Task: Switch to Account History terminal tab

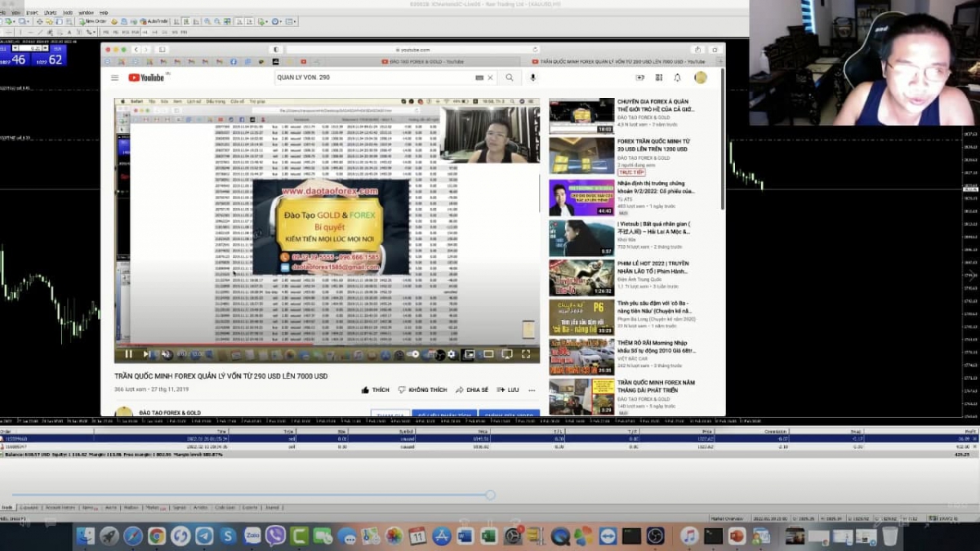Action: (60, 507)
